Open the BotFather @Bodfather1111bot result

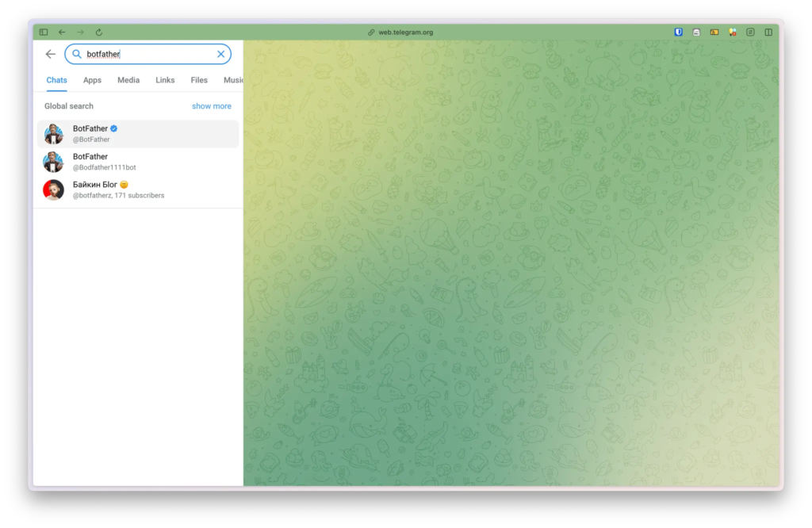pos(138,162)
